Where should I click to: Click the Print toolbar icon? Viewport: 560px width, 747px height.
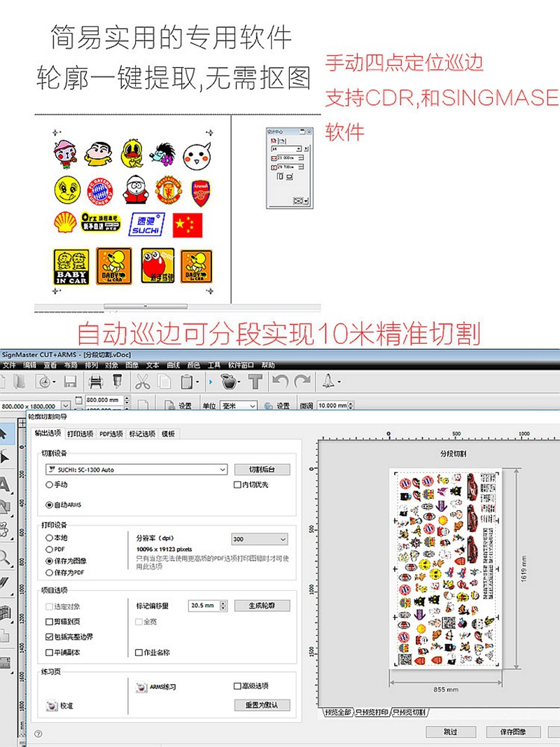tap(96, 382)
